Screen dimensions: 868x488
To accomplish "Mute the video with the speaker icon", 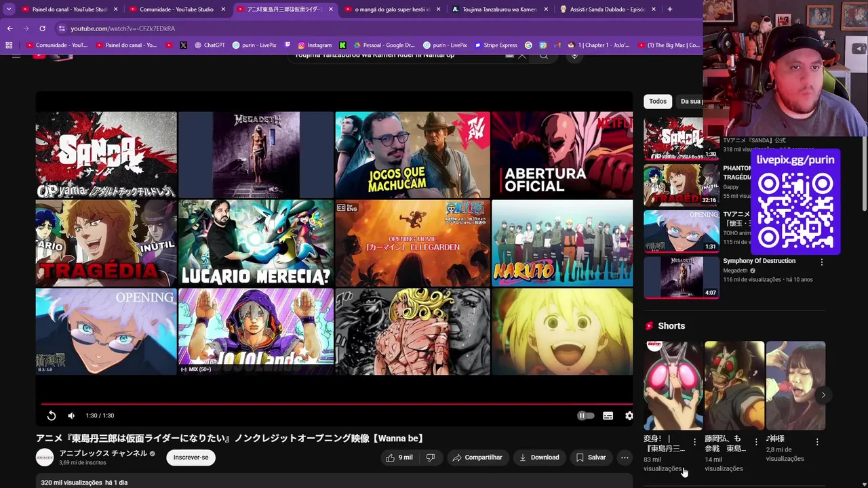I will 71,415.
